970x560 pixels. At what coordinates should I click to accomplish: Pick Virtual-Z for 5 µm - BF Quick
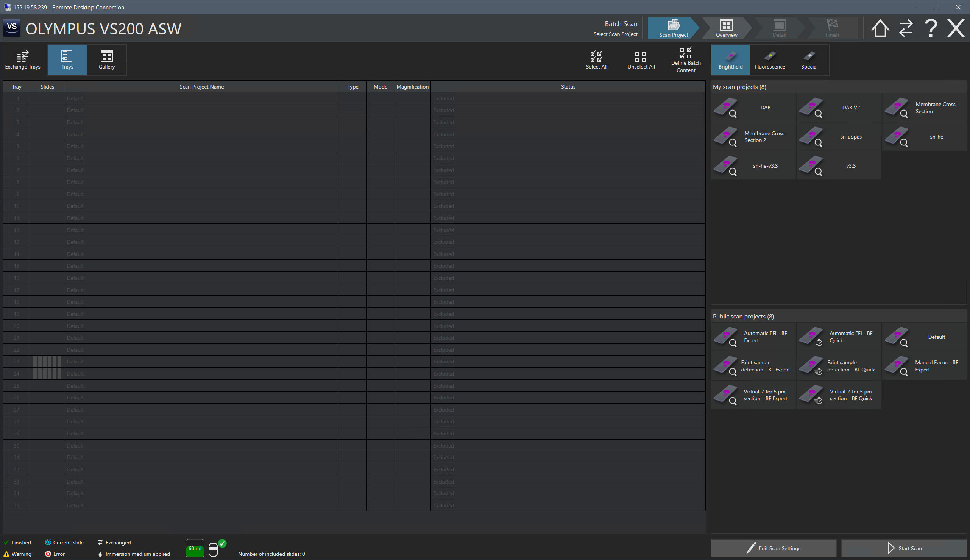839,395
